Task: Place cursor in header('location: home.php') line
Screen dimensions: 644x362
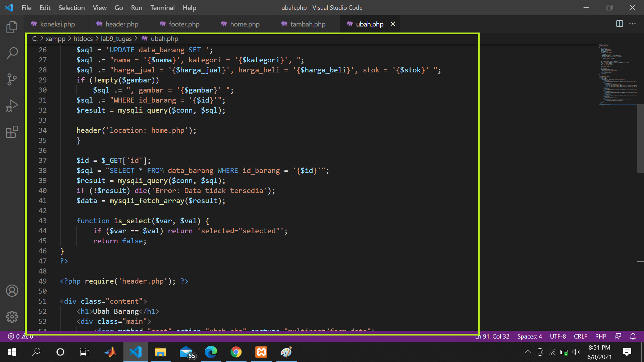Action: 136,130
